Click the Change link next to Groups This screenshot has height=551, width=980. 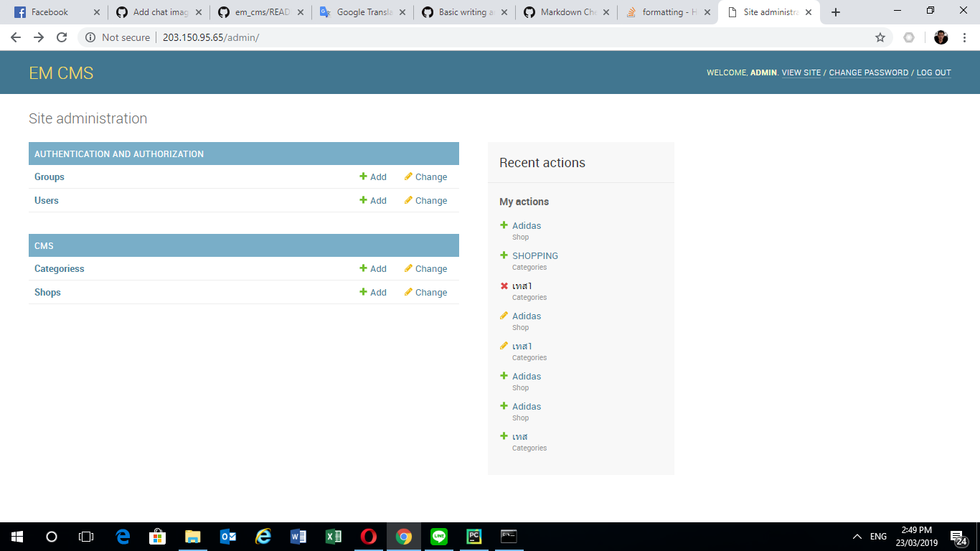pyautogui.click(x=431, y=176)
